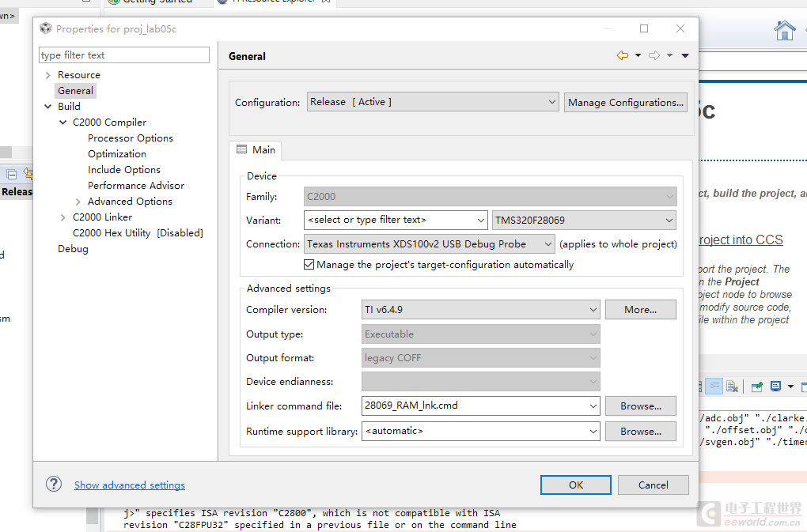Select C2000 Hex Utility [Disabled] item
This screenshot has height=532, width=807.
click(138, 233)
